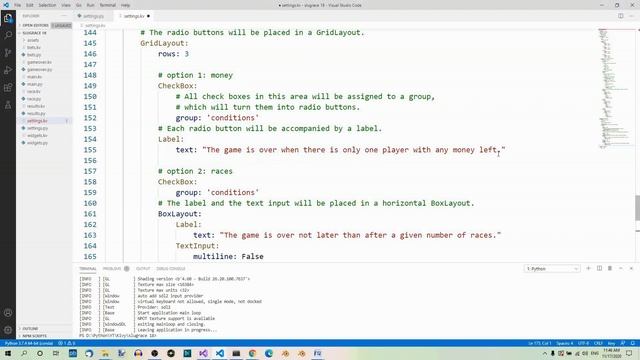
Task: Open the Terminal menu
Action: [108, 5]
